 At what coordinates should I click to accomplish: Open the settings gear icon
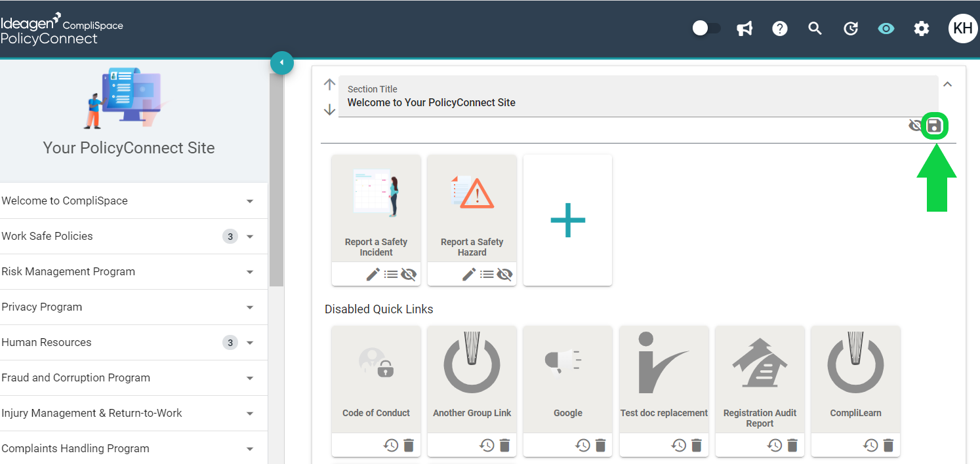tap(922, 29)
